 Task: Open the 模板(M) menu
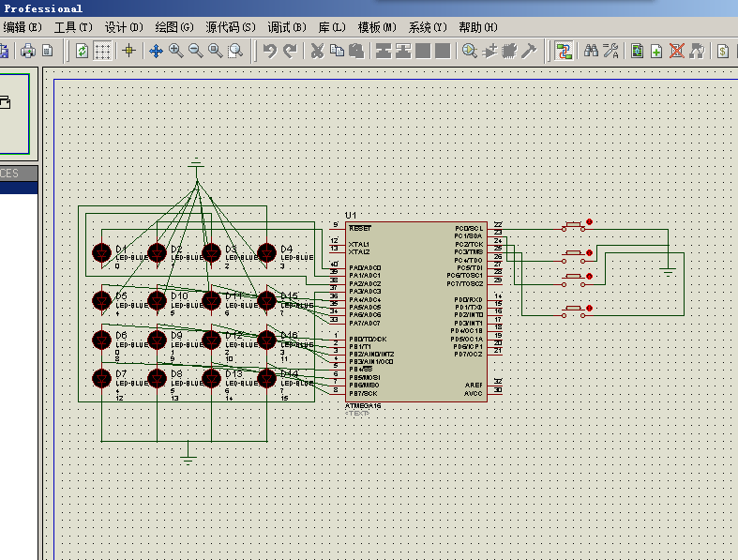tap(377, 27)
